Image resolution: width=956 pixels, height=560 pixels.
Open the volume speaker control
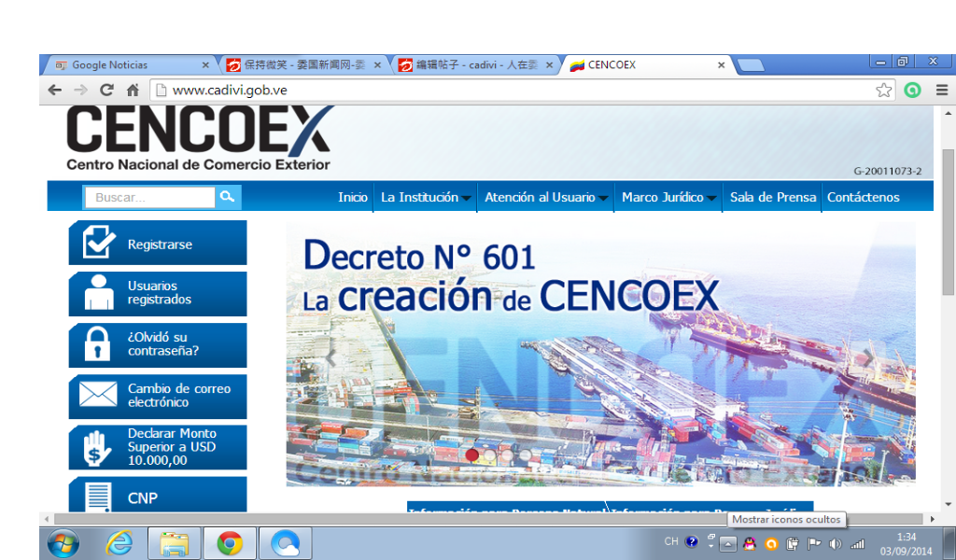(836, 543)
